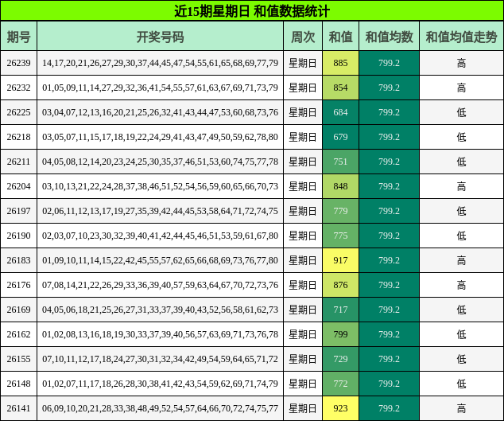Click issue number 26148
Image resolution: width=504 pixels, height=421 pixels.
[18, 384]
